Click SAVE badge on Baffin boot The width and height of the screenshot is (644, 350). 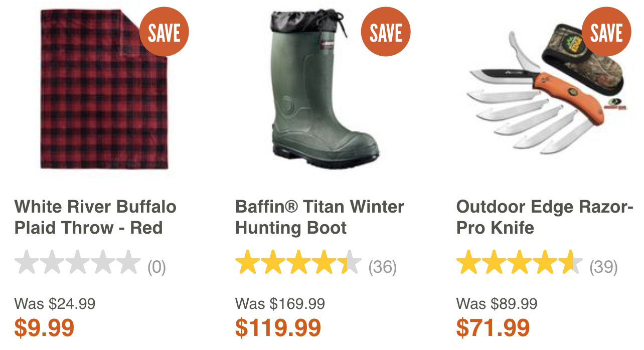point(386,32)
